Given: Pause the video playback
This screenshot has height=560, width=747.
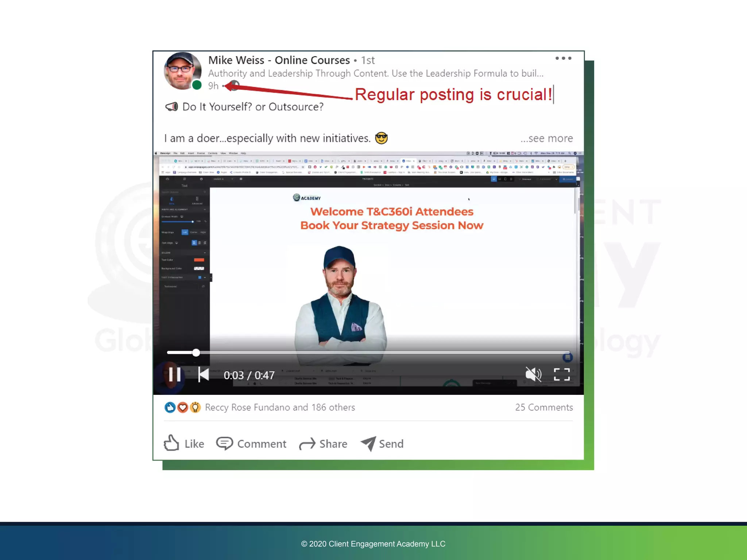Looking at the screenshot, I should point(174,374).
